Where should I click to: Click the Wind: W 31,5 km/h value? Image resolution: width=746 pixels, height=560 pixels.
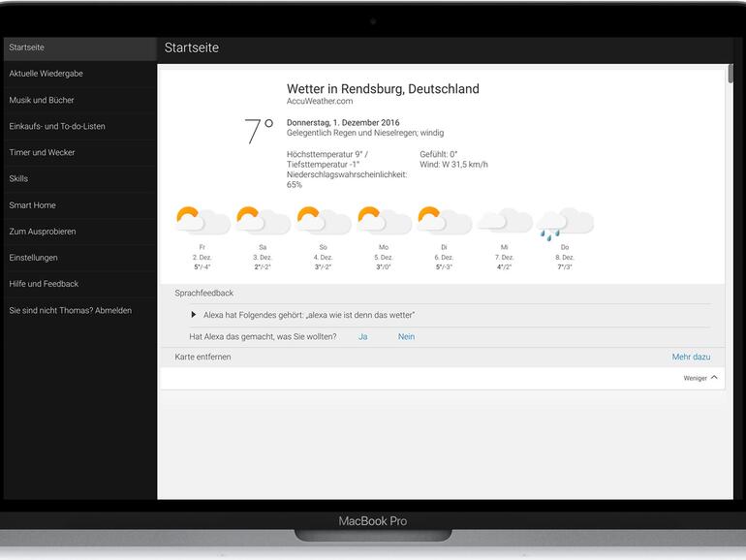[x=453, y=165]
